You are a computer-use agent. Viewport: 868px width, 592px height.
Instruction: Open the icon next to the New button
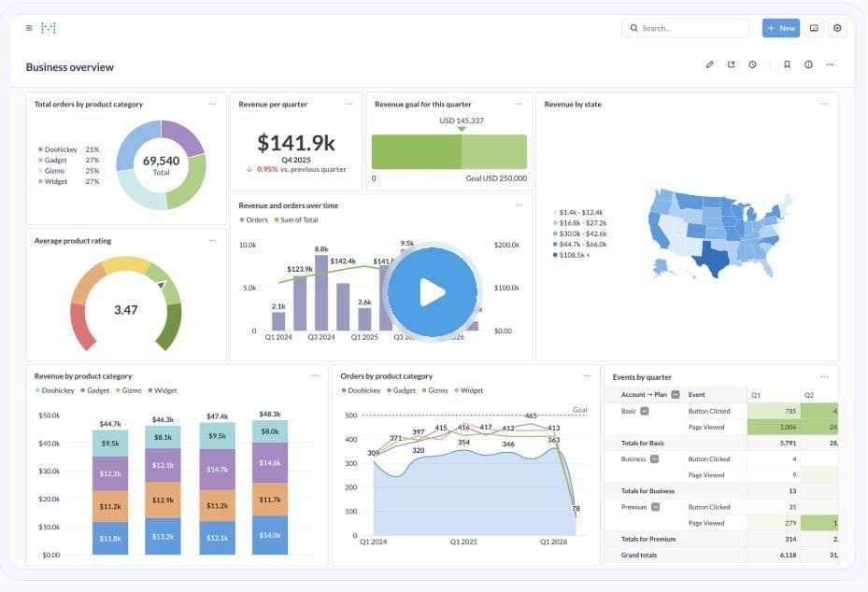click(814, 28)
